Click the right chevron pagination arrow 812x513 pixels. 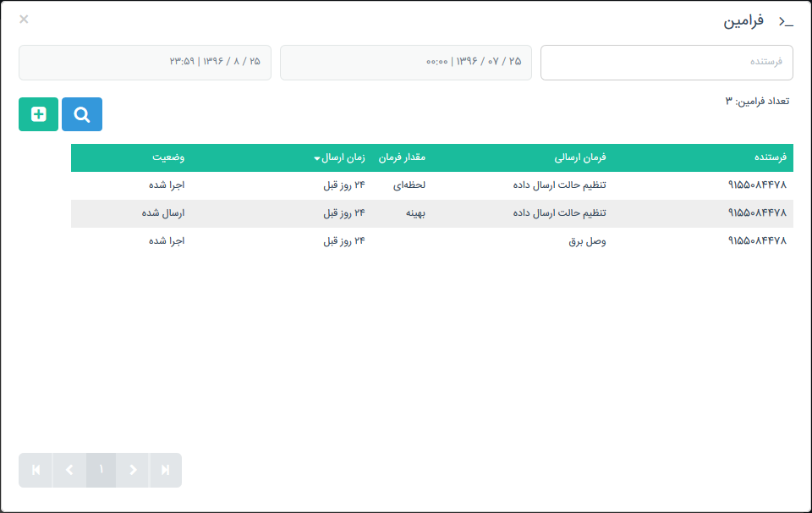coord(133,470)
